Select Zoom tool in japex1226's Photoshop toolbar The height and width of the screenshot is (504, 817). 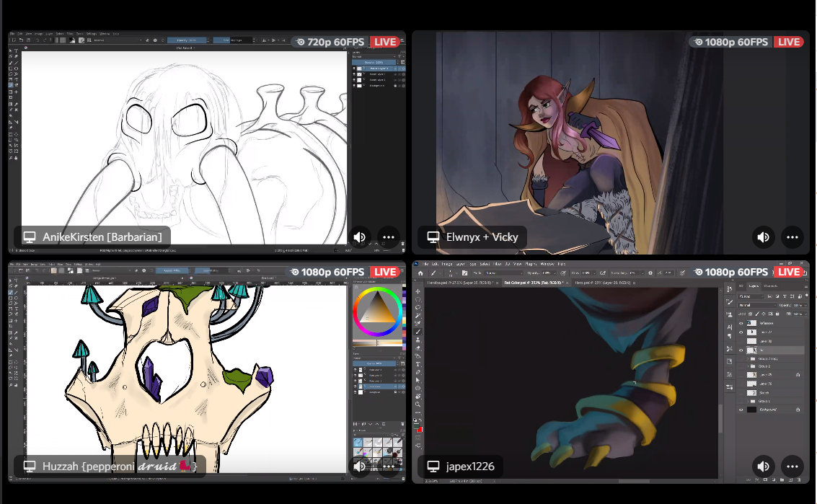[x=418, y=404]
